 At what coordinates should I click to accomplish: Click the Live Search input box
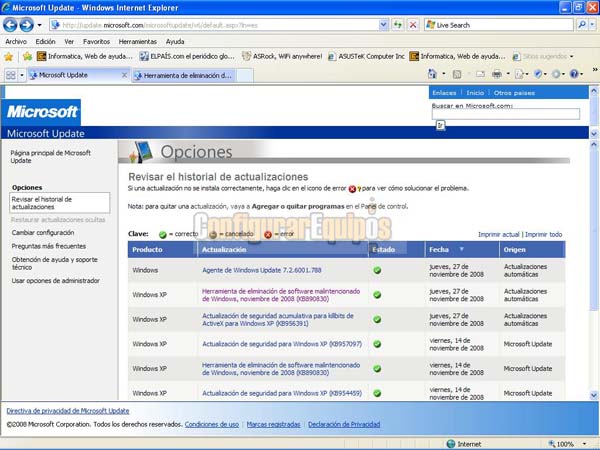499,25
